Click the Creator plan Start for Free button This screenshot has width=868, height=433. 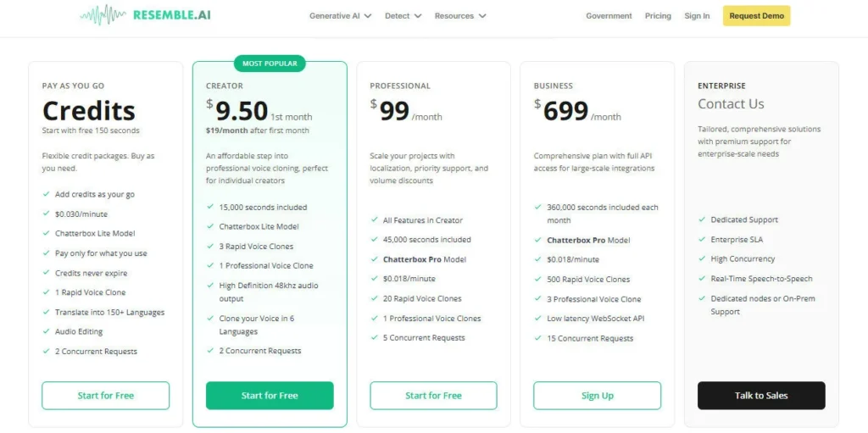pyautogui.click(x=270, y=396)
